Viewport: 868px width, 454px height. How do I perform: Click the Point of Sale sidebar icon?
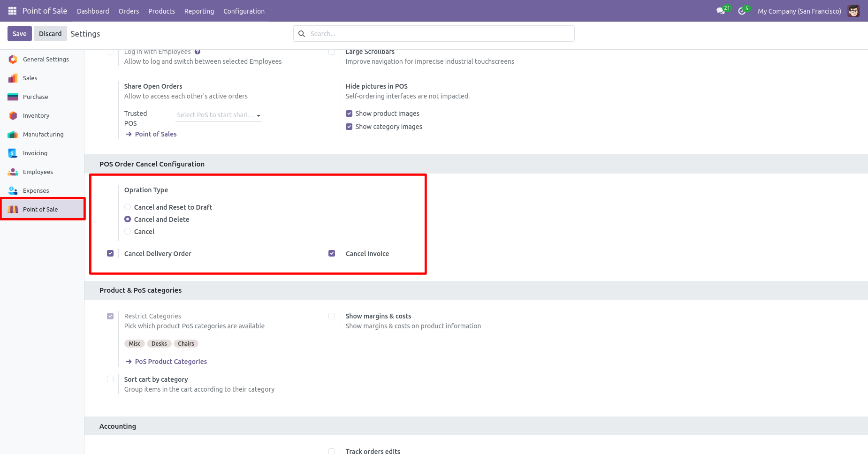[x=13, y=209]
